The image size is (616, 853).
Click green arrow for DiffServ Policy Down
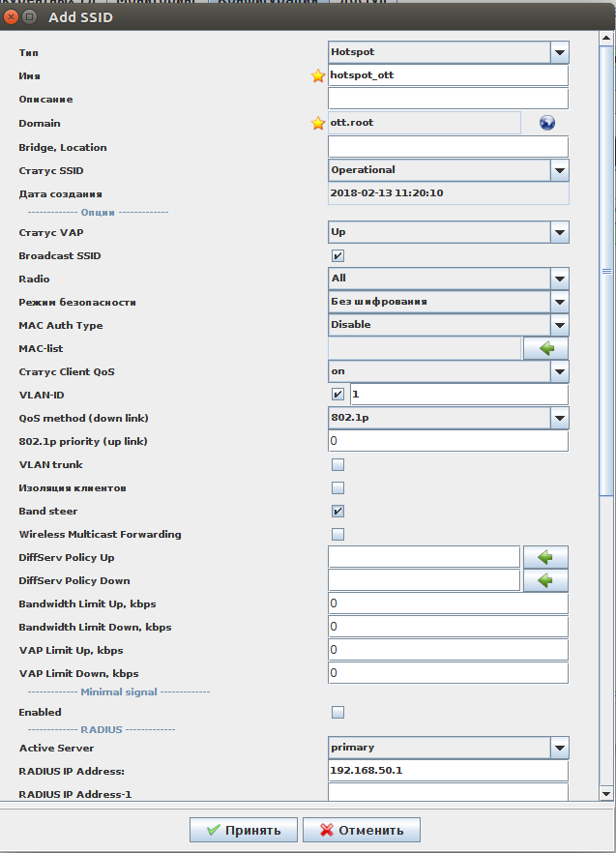(x=545, y=580)
